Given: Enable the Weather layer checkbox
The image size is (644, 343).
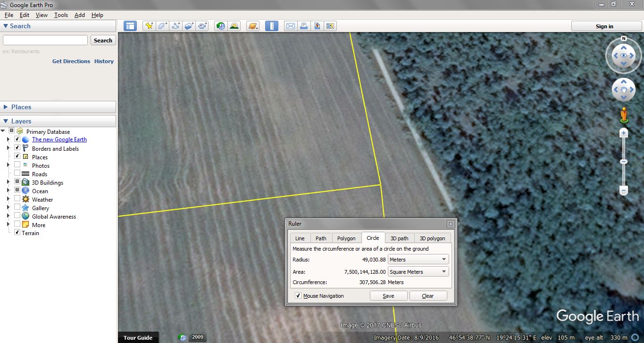Looking at the screenshot, I should (17, 199).
